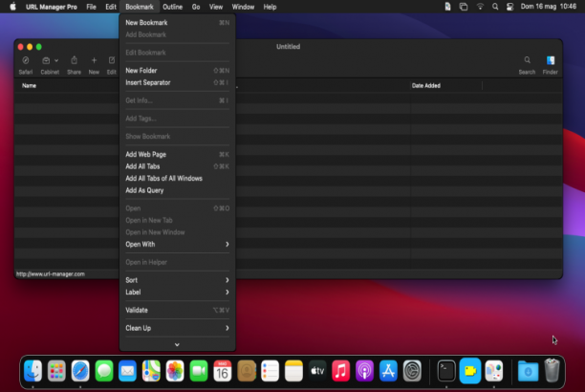585x392 pixels.
Task: Open Safari from the Dock
Action: point(80,371)
